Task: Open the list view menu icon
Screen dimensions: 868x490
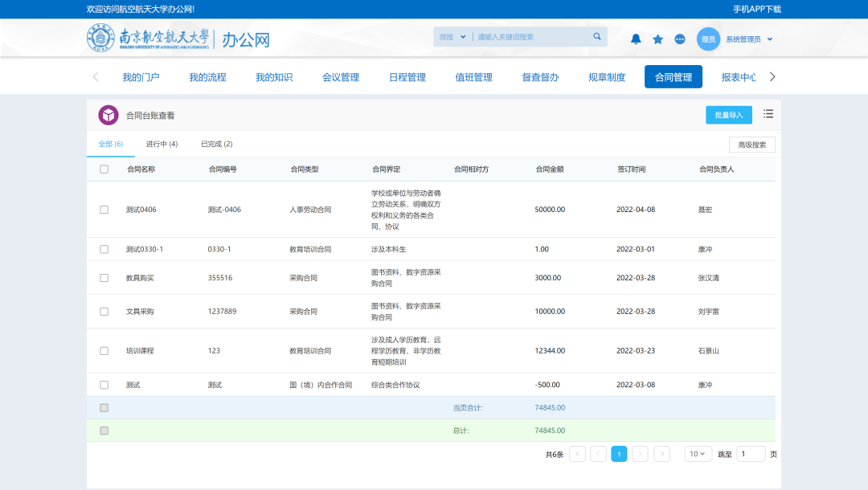Action: pos(768,114)
